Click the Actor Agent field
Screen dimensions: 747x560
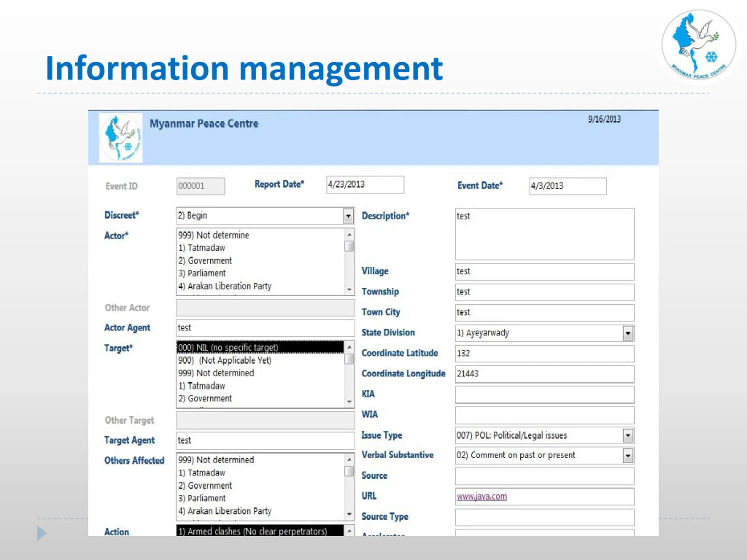coord(265,328)
